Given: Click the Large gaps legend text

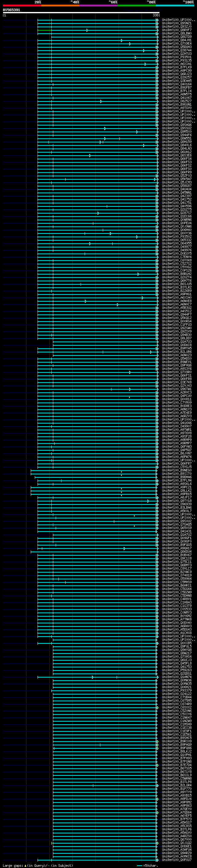Looking at the screenshot, I should coord(13,865).
